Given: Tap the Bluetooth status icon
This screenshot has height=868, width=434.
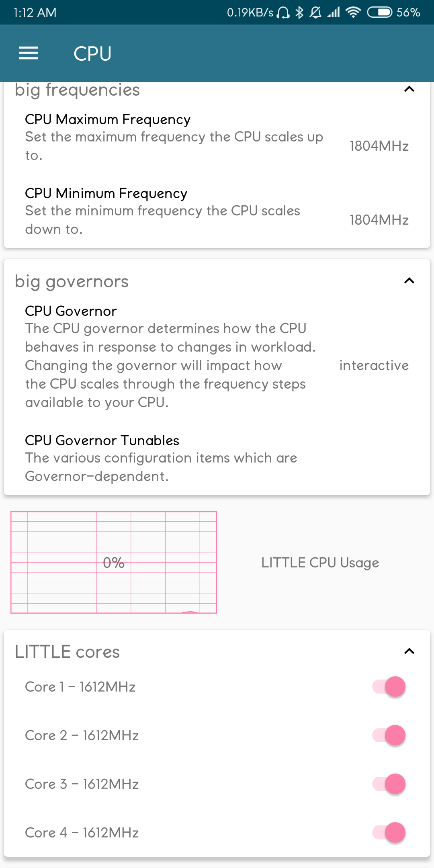Looking at the screenshot, I should point(299,12).
